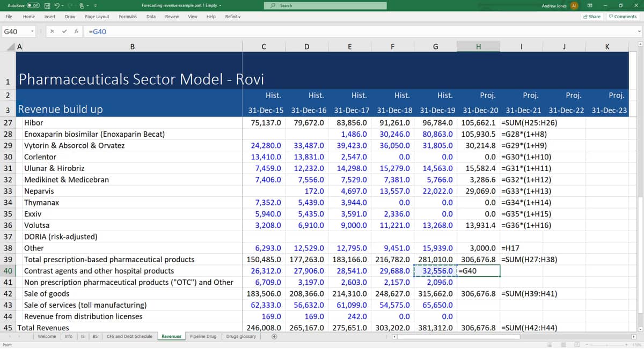Switch to the IS sheet tab
The image size is (644, 362).
pyautogui.click(x=83, y=336)
